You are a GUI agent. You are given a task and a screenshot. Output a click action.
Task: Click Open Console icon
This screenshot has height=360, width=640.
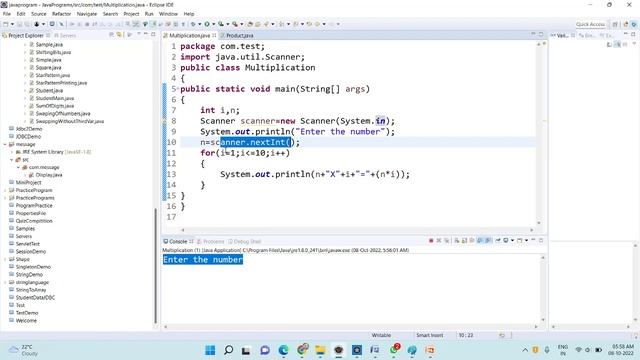tap(520, 241)
